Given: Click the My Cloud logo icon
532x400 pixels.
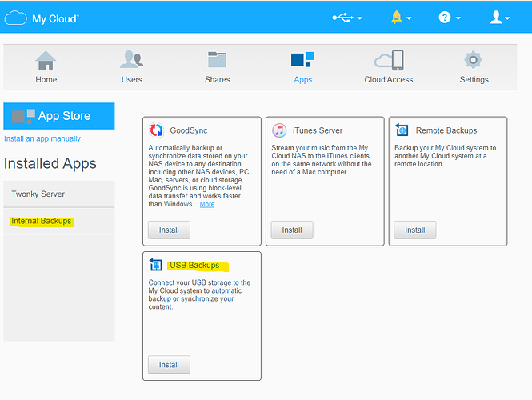Looking at the screenshot, I should (16, 18).
